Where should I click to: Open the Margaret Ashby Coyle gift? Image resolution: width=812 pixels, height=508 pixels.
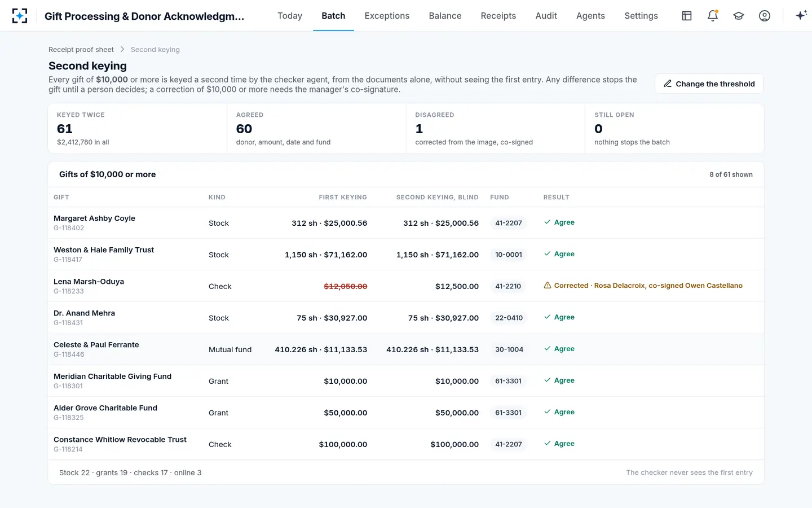(94, 218)
